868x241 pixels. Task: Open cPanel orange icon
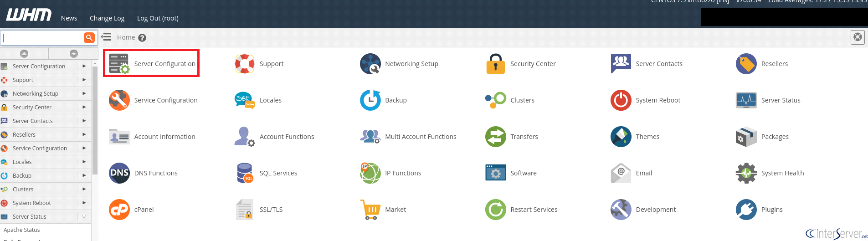(x=119, y=210)
